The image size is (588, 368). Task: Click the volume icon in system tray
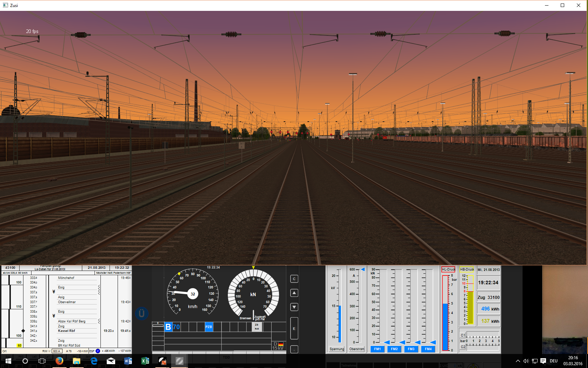526,361
